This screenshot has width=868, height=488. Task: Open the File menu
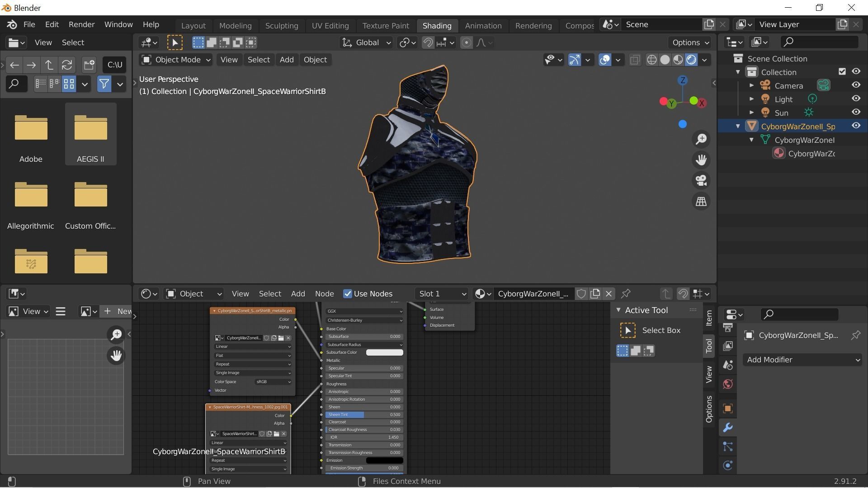[29, 24]
